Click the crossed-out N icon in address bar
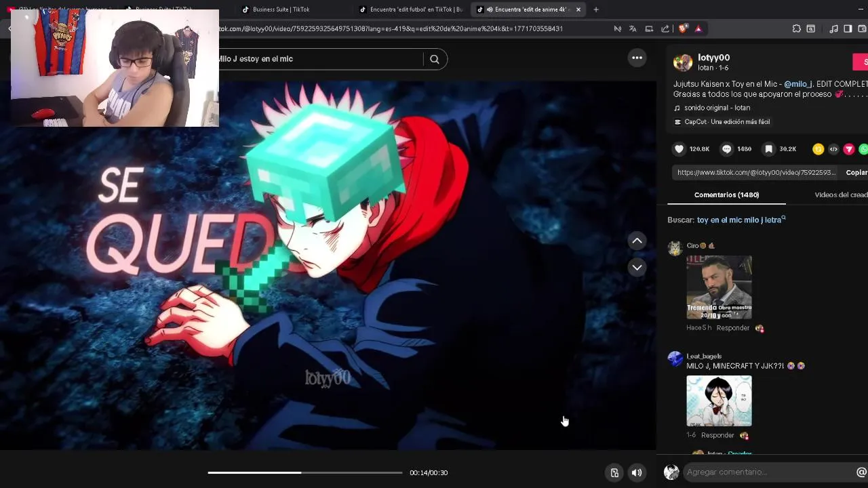Viewport: 868px width, 488px height. pos(617,28)
